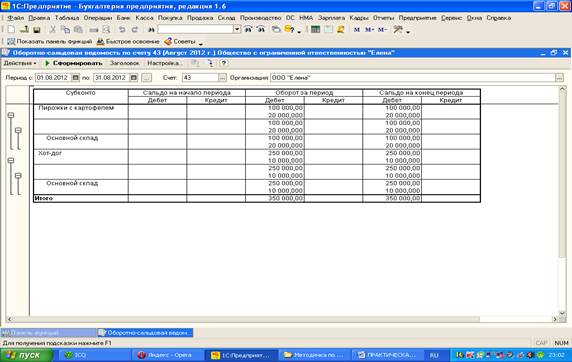Image resolution: width=572 pixels, height=362 pixels.
Task: Open the search field dropdown arrow
Action: pos(237,30)
